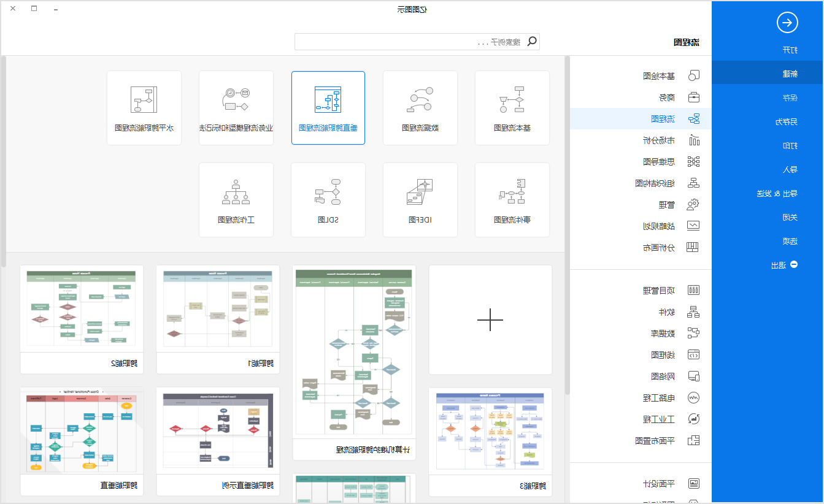Click the search magnifier icon
The image size is (824, 504).
click(x=532, y=42)
